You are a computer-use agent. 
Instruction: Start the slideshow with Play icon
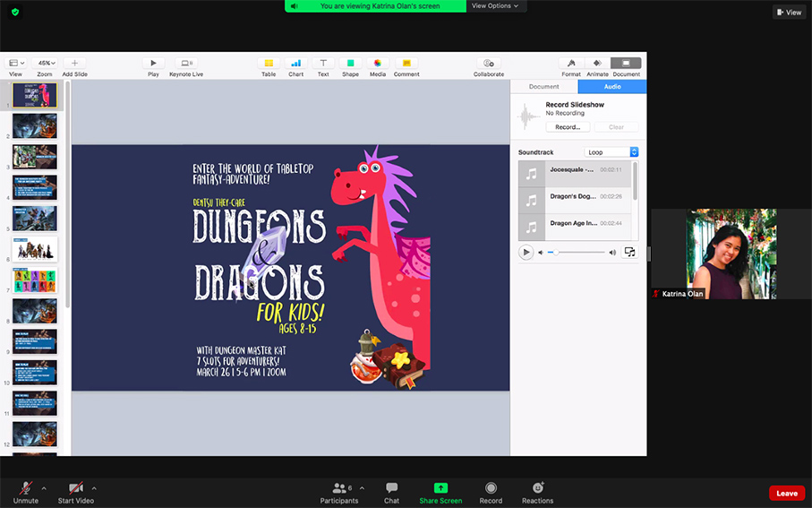pos(153,64)
